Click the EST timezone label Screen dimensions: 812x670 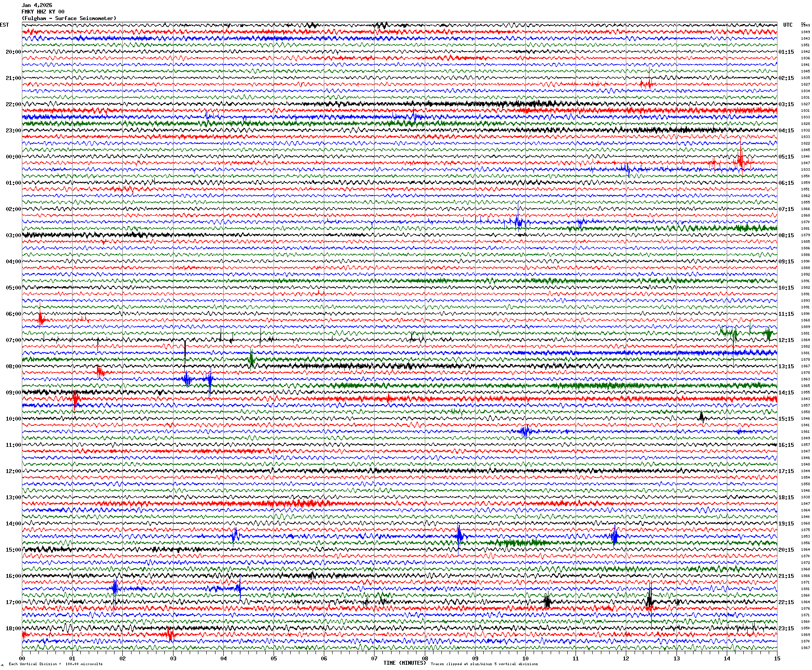coord(4,25)
